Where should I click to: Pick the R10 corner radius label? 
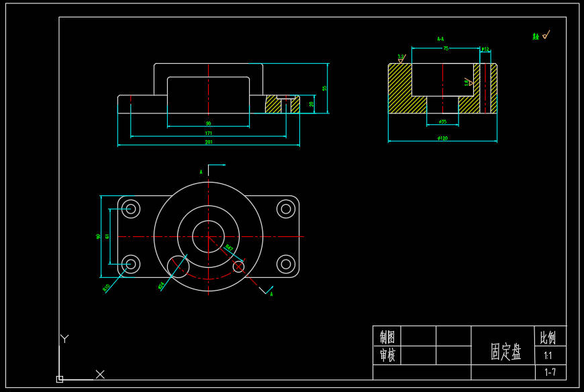[x=106, y=288]
